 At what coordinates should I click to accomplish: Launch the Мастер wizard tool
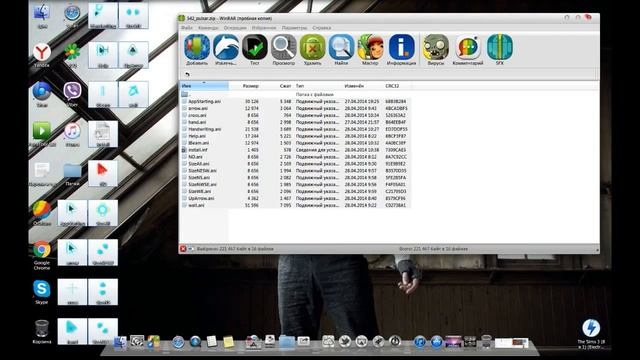pyautogui.click(x=370, y=49)
